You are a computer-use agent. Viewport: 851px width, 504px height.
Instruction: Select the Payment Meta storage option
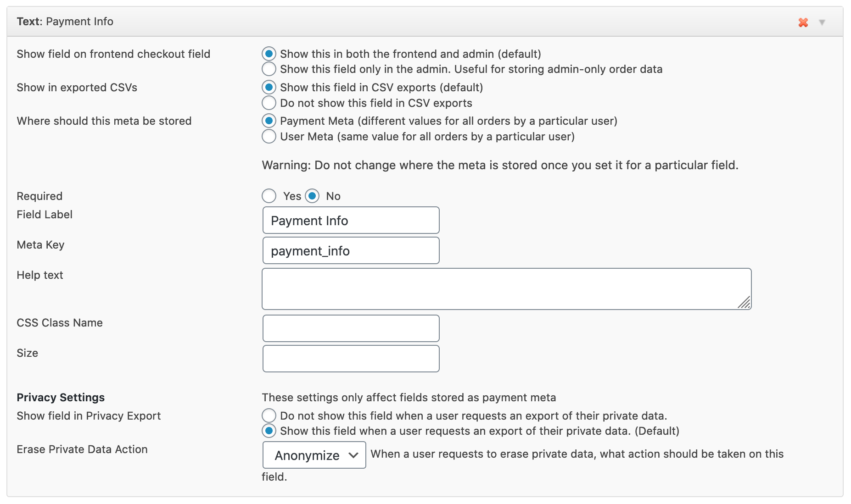tap(269, 121)
